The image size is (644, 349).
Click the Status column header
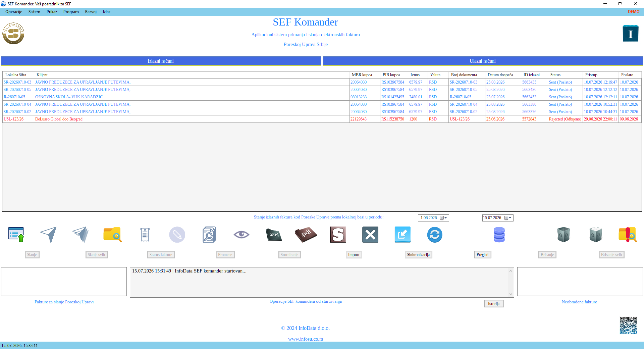(x=565, y=75)
